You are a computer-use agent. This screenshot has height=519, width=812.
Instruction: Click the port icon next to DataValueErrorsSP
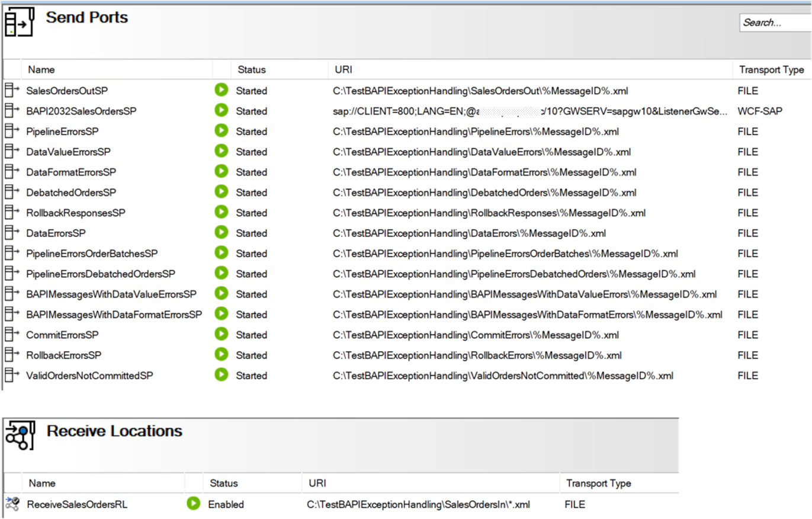tap(11, 151)
